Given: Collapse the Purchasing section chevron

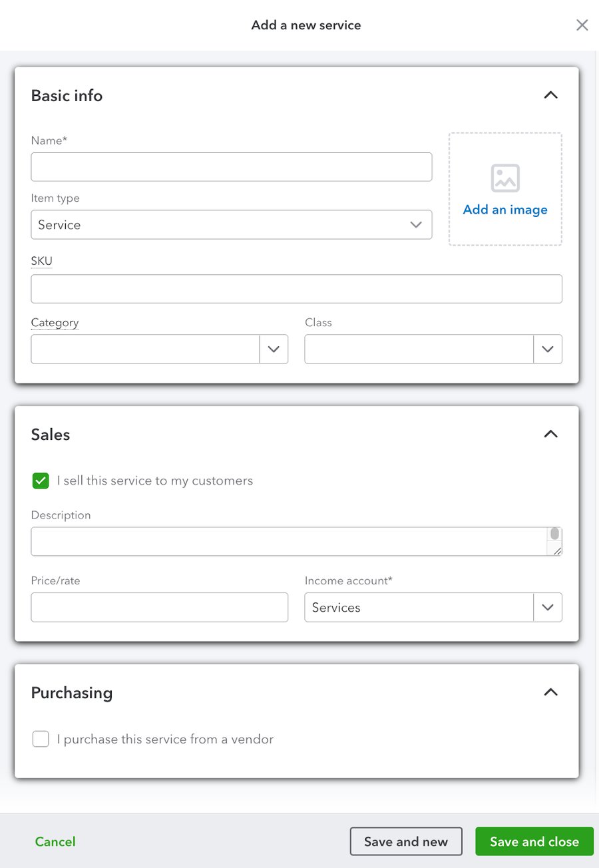Looking at the screenshot, I should tap(550, 692).
